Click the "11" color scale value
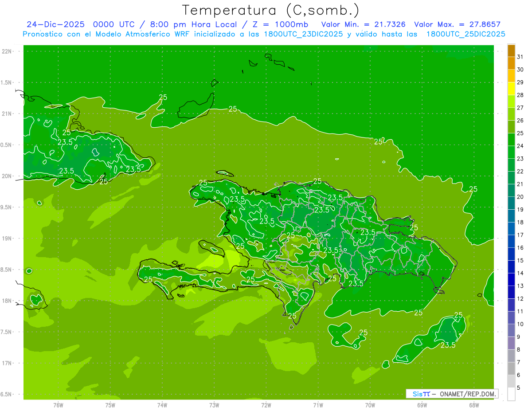The width and height of the screenshot is (532, 411). 520,312
